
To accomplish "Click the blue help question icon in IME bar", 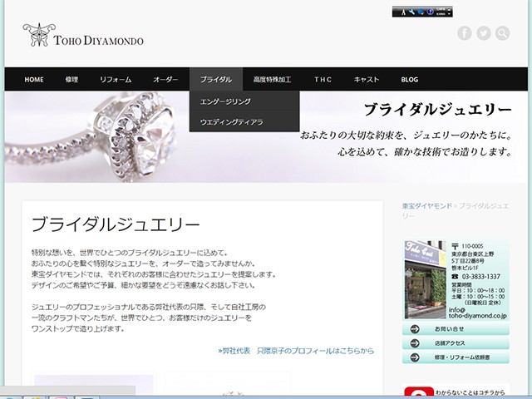I will pos(431,12).
